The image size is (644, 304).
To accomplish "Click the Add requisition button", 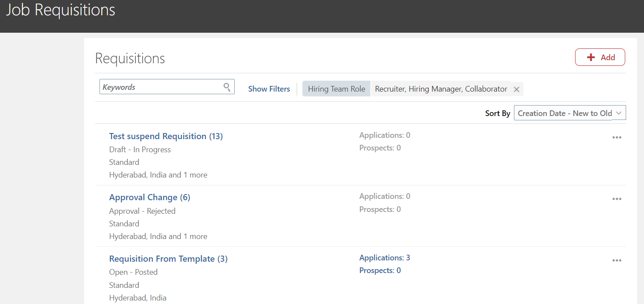I will pos(600,57).
